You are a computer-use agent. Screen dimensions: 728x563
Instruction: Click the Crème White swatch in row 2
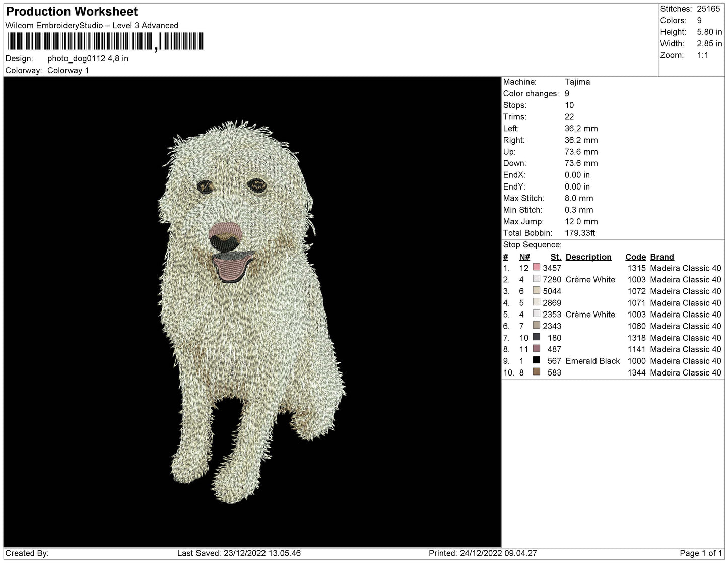(536, 279)
